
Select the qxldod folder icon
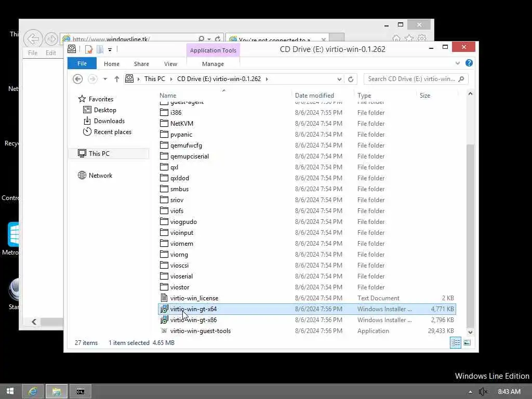(164, 178)
